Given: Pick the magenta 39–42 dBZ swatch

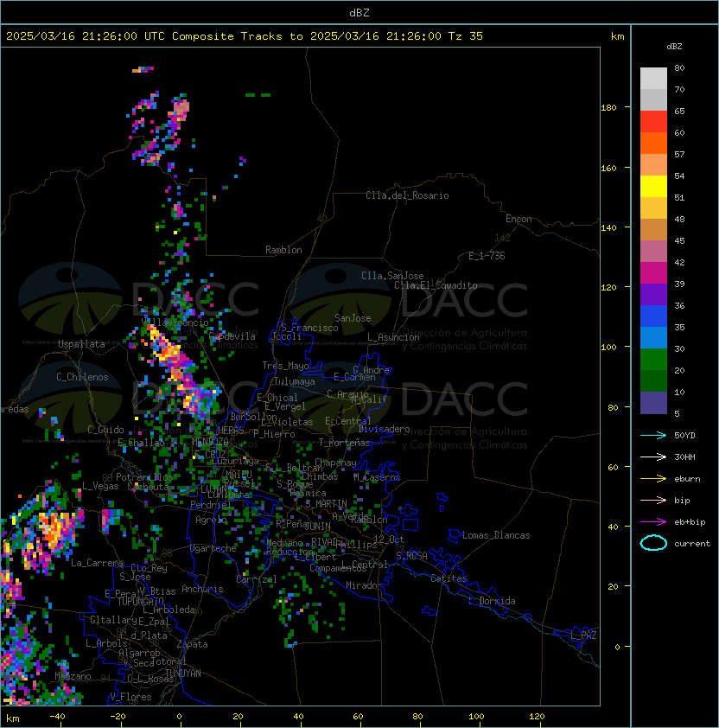Looking at the screenshot, I should point(653,273).
